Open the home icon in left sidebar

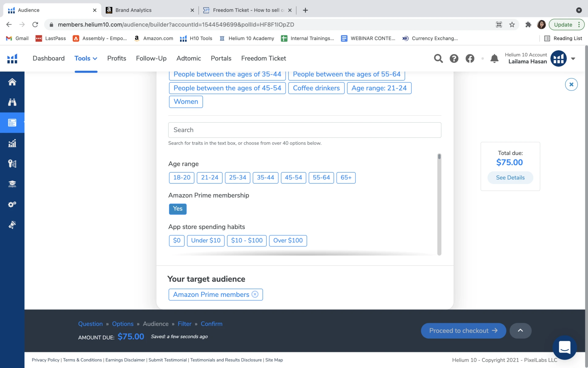(x=12, y=82)
